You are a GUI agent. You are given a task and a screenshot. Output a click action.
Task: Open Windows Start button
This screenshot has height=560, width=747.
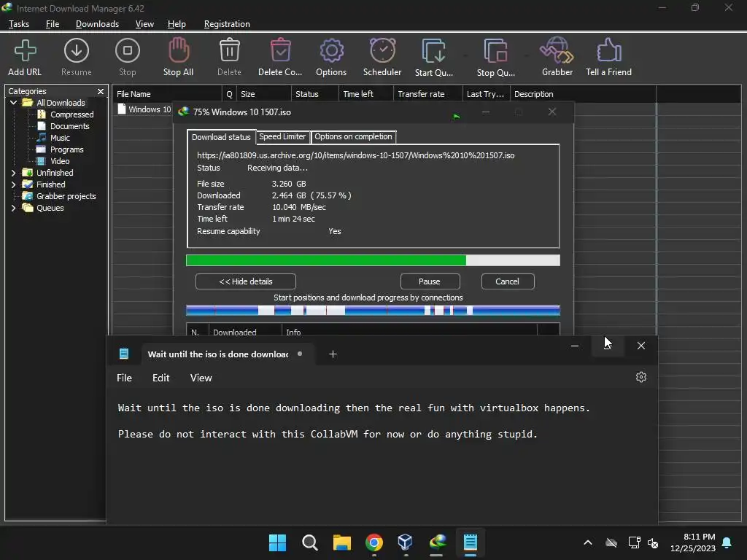277,542
